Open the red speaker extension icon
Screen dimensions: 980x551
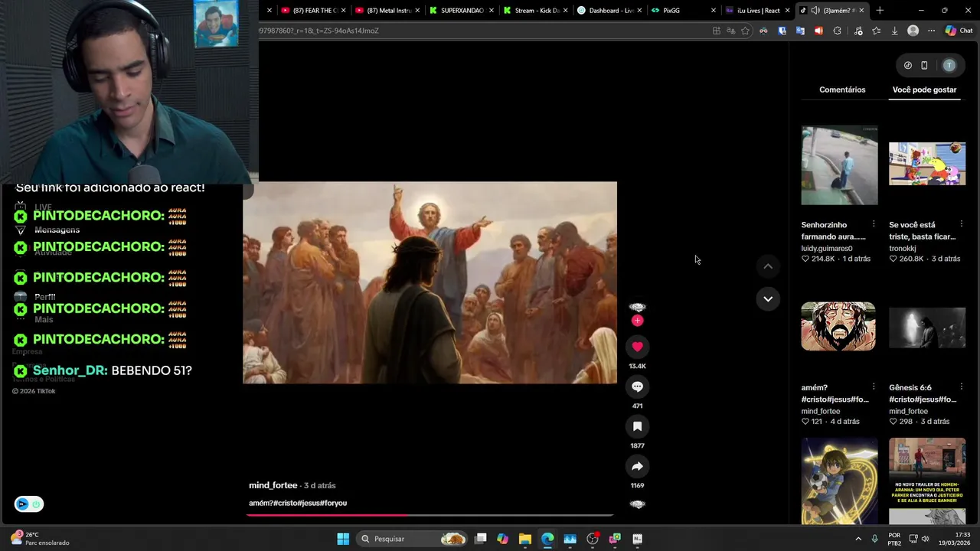[818, 31]
